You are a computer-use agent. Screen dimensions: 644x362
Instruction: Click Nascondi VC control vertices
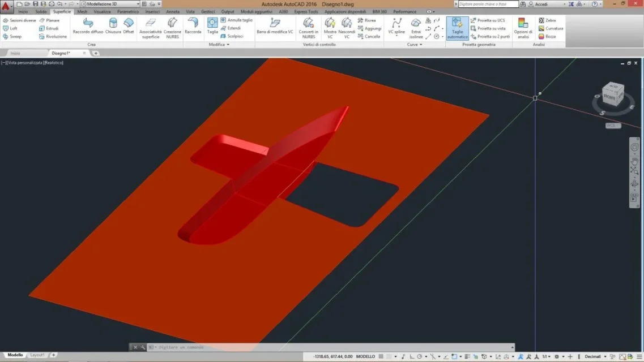coord(347,28)
